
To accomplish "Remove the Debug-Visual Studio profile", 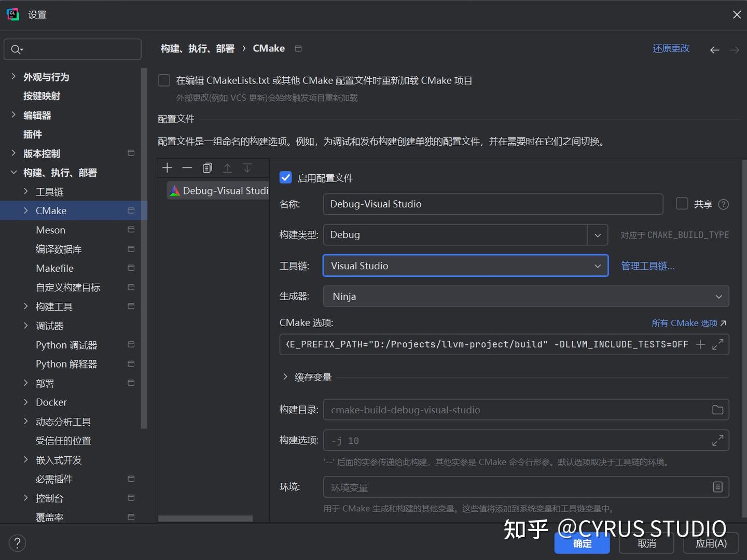I will click(x=187, y=168).
